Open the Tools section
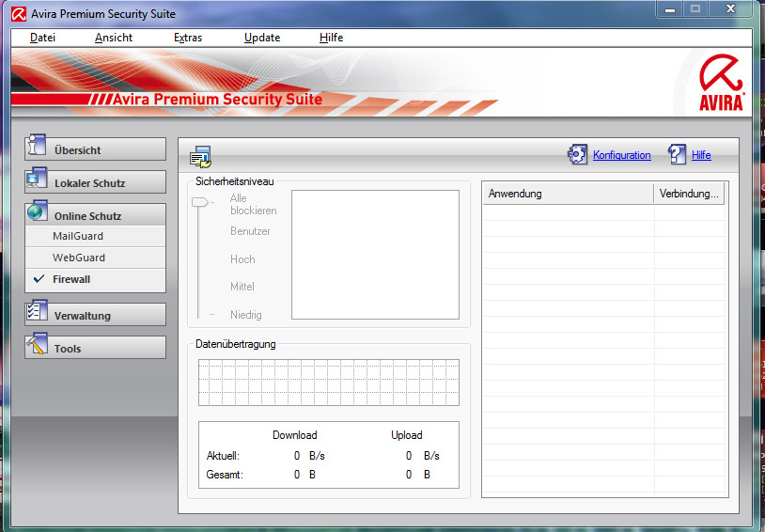Image resolution: width=765 pixels, height=532 pixels. tap(96, 348)
